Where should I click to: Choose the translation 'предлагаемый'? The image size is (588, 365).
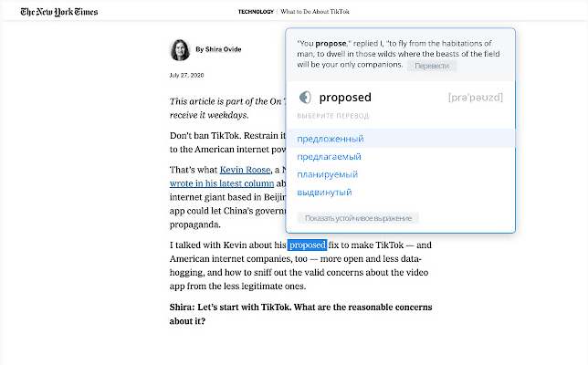(x=330, y=156)
